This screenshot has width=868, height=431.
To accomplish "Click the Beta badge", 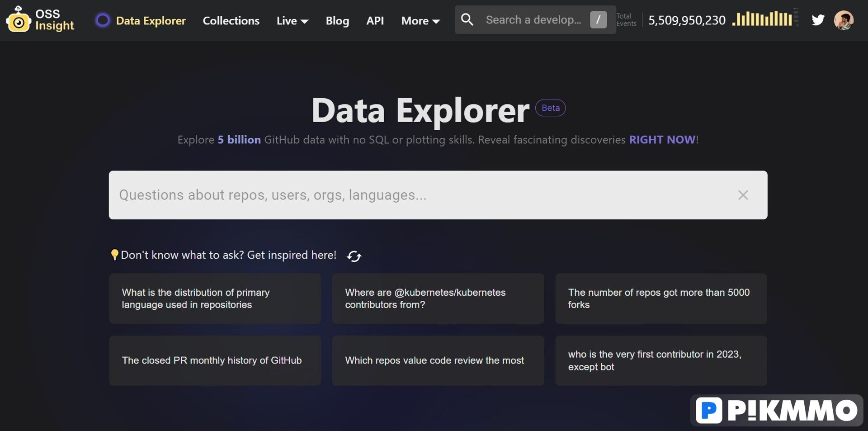I will pyautogui.click(x=550, y=108).
